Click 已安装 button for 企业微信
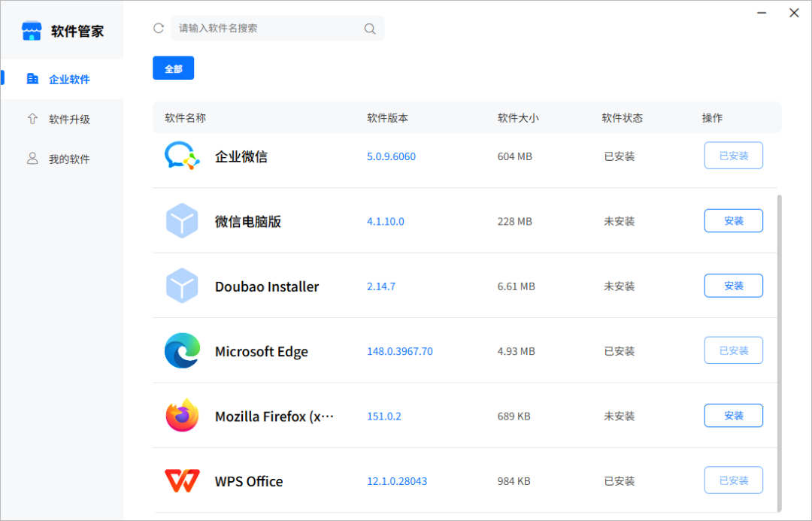 [733, 156]
